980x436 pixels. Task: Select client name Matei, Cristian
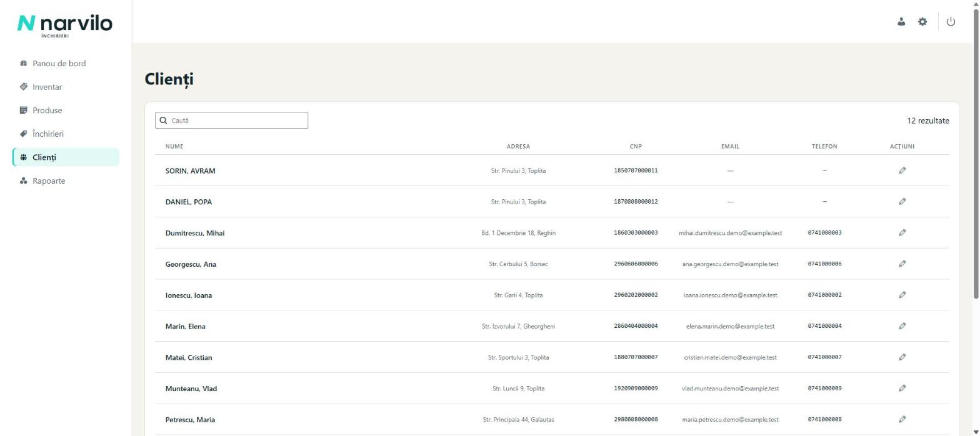[x=189, y=357]
